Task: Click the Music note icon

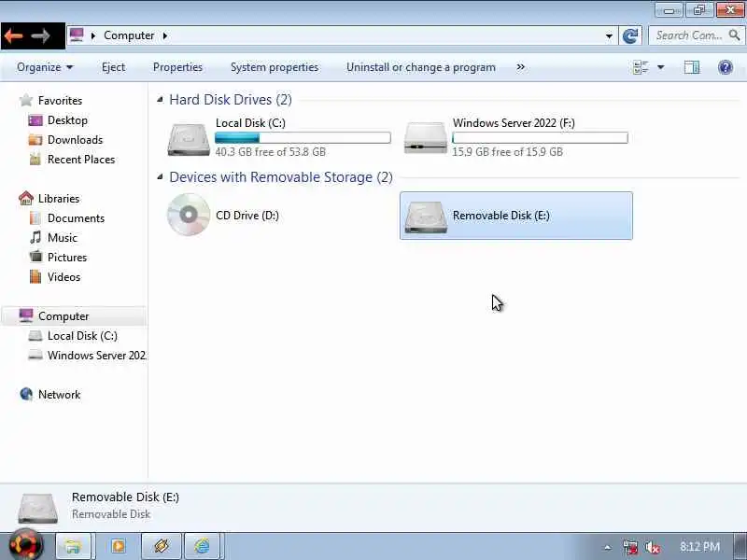Action: 35,237
